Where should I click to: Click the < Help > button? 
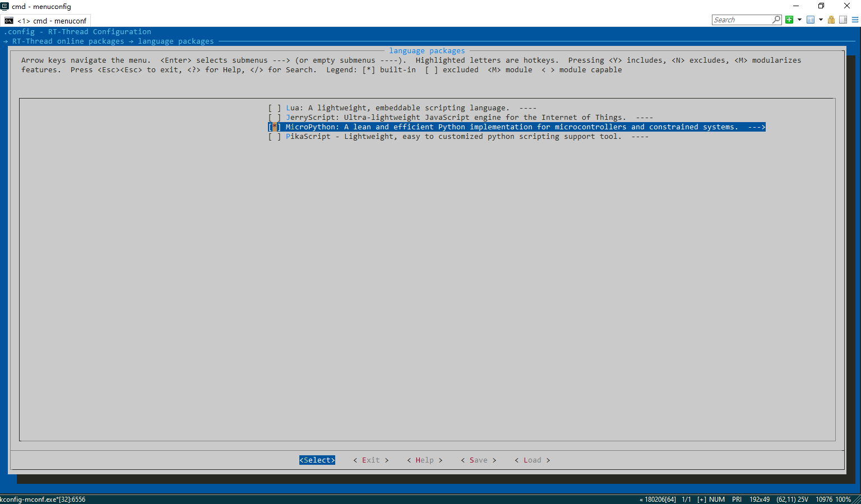click(425, 460)
